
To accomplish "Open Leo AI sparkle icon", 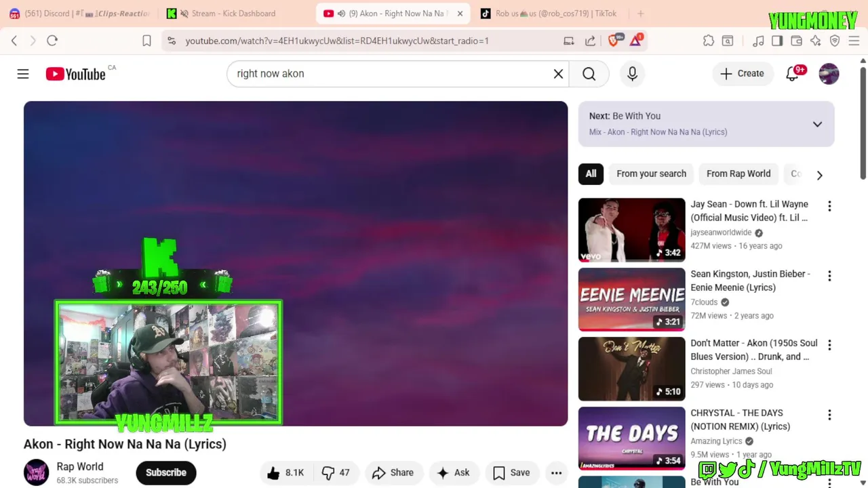I will (x=815, y=41).
